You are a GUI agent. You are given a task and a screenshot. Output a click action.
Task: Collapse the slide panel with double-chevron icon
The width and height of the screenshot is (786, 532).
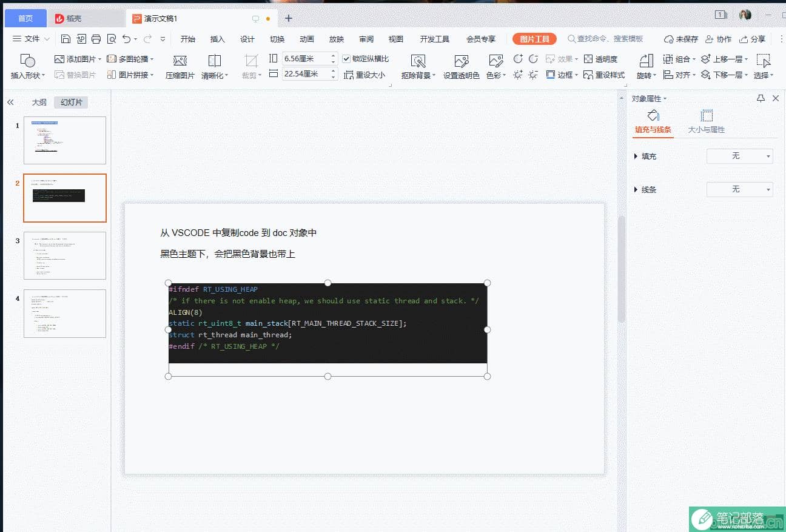point(10,103)
